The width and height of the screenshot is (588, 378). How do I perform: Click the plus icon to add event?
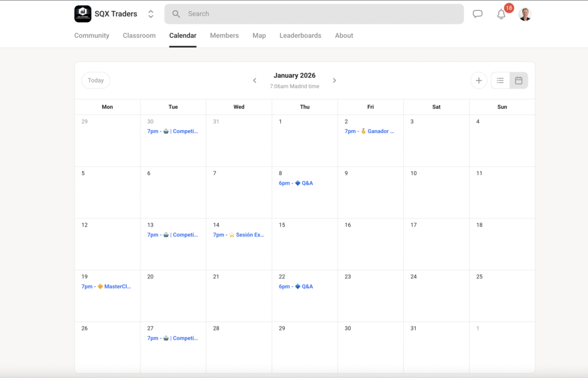click(x=478, y=81)
